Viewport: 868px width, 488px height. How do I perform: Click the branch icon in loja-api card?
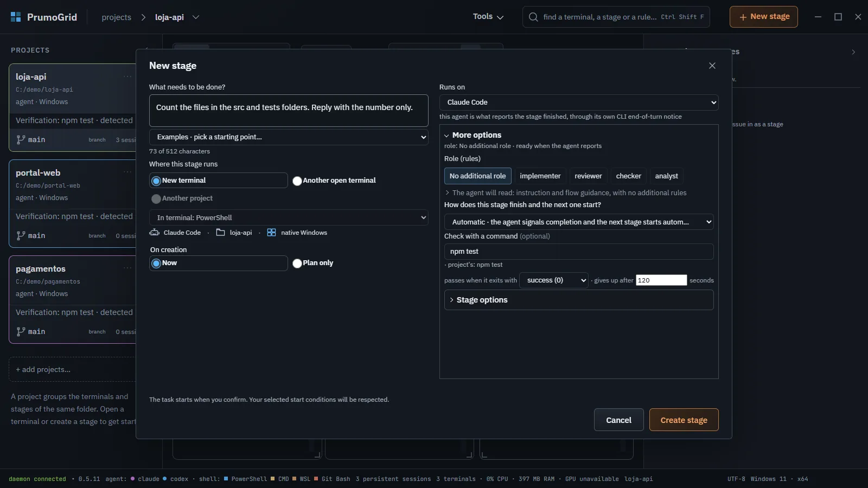(x=21, y=139)
